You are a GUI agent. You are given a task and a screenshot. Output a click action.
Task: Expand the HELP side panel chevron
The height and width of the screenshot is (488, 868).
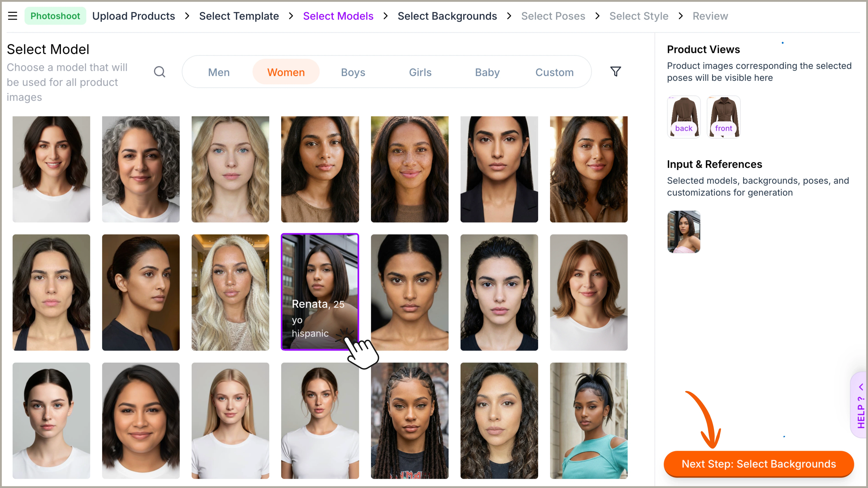[x=861, y=387]
